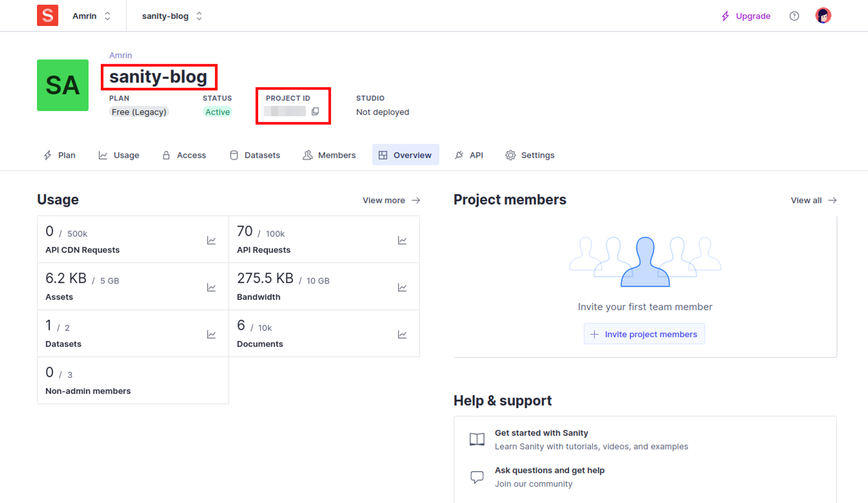Copy the project ID with copy icon

316,111
